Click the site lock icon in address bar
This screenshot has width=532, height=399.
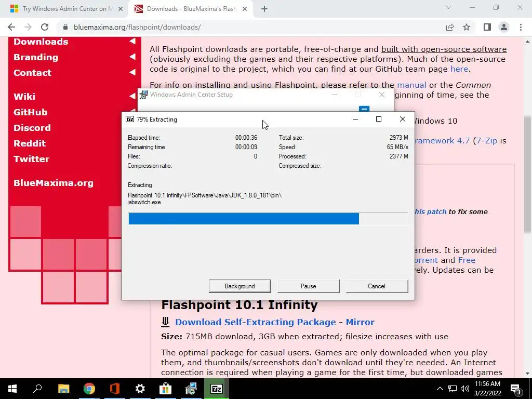coord(65,27)
